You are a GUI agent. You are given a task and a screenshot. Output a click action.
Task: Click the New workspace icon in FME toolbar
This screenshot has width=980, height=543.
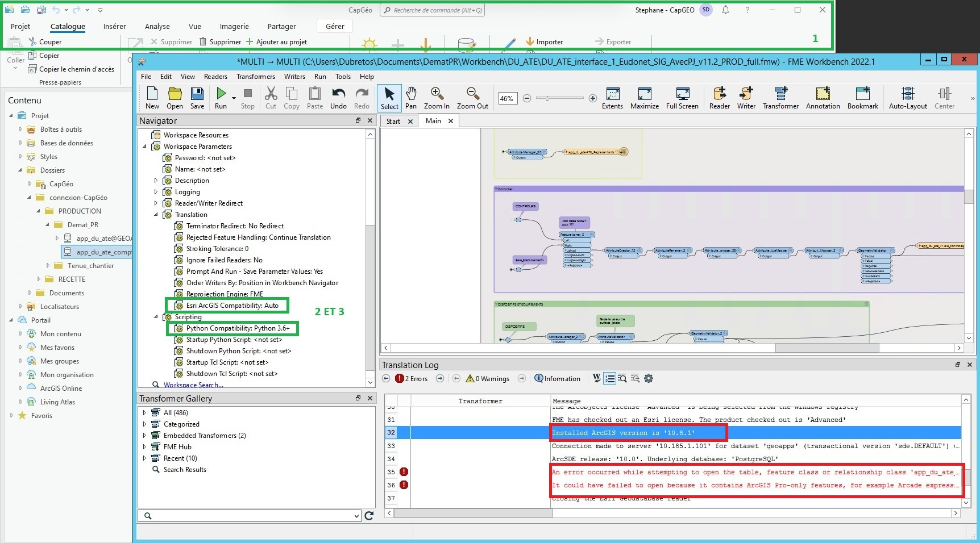pos(152,98)
